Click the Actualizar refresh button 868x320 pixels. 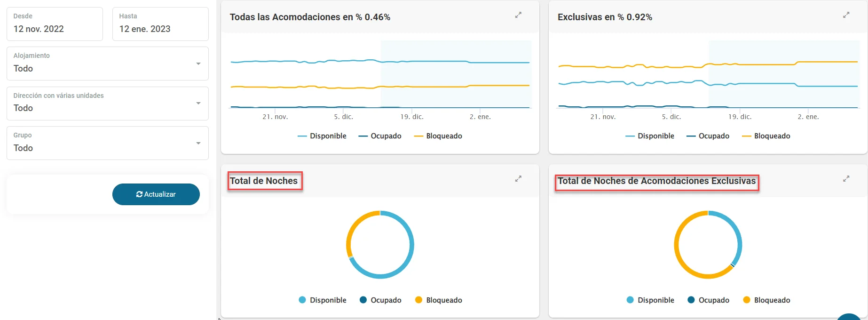tap(156, 194)
